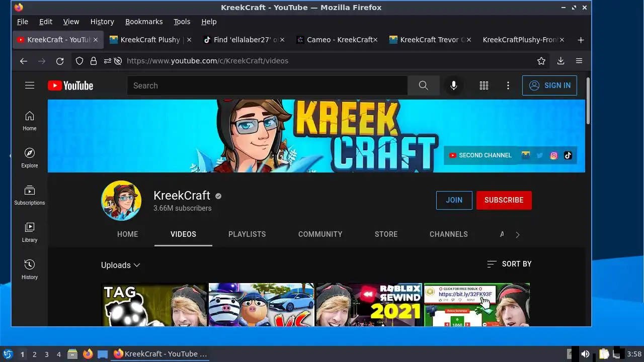
Task: Click the page vertical scrollbar
Action: coord(588,102)
